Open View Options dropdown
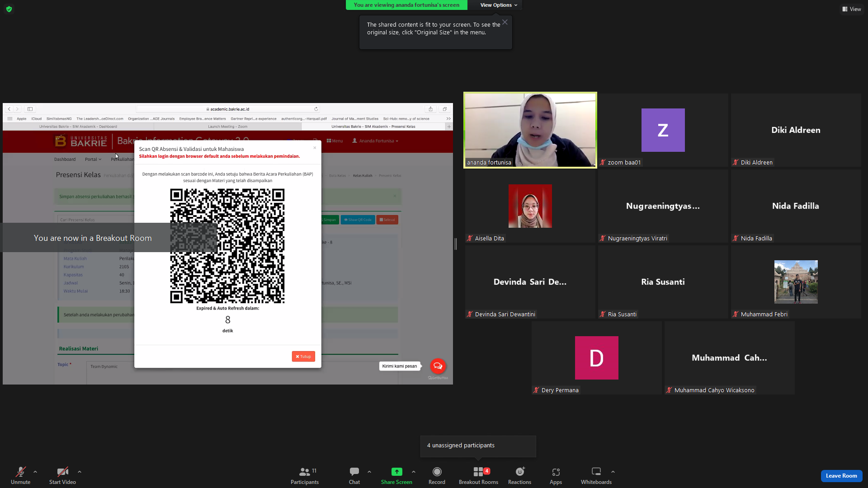 (x=499, y=5)
